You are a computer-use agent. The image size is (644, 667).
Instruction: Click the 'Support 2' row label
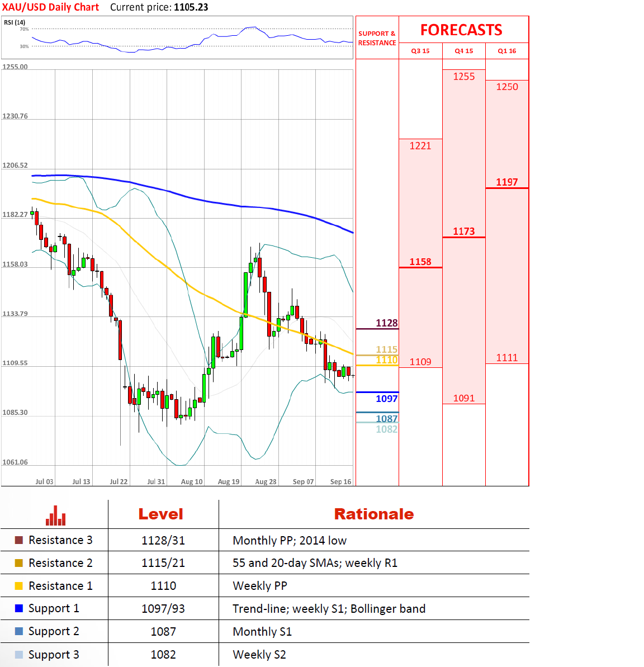(54, 632)
